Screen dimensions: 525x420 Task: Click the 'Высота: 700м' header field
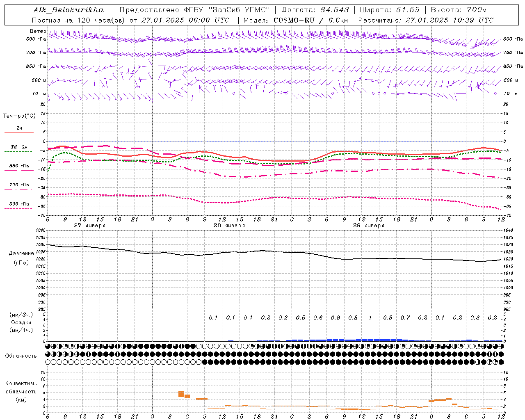pyautogui.click(x=459, y=10)
